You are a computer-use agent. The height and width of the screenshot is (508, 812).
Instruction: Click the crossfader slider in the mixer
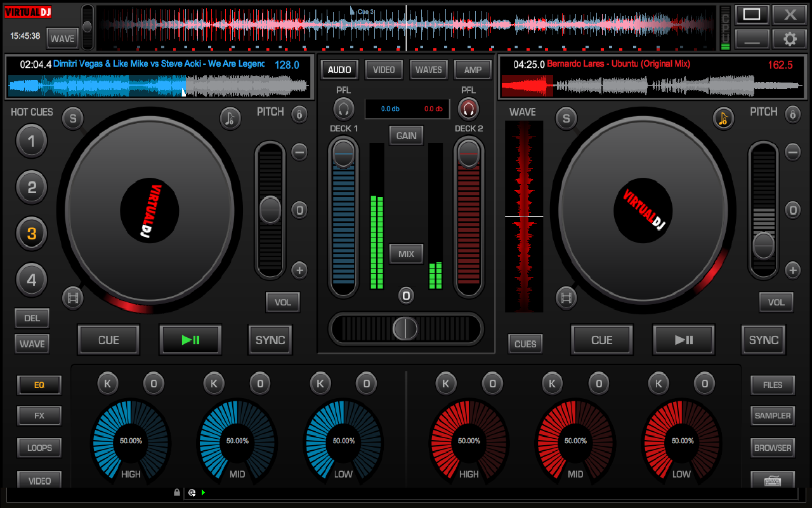coord(405,330)
